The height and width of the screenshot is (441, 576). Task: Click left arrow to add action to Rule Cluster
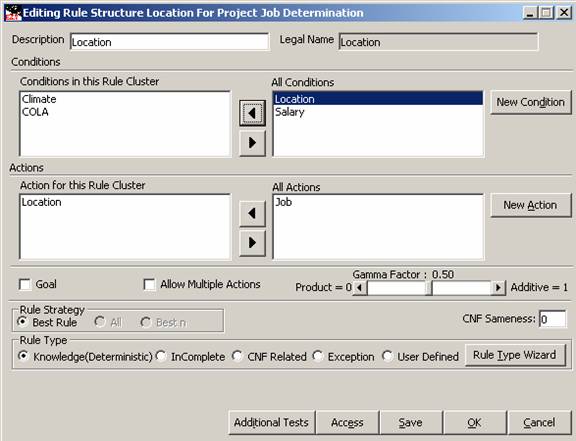(252, 214)
